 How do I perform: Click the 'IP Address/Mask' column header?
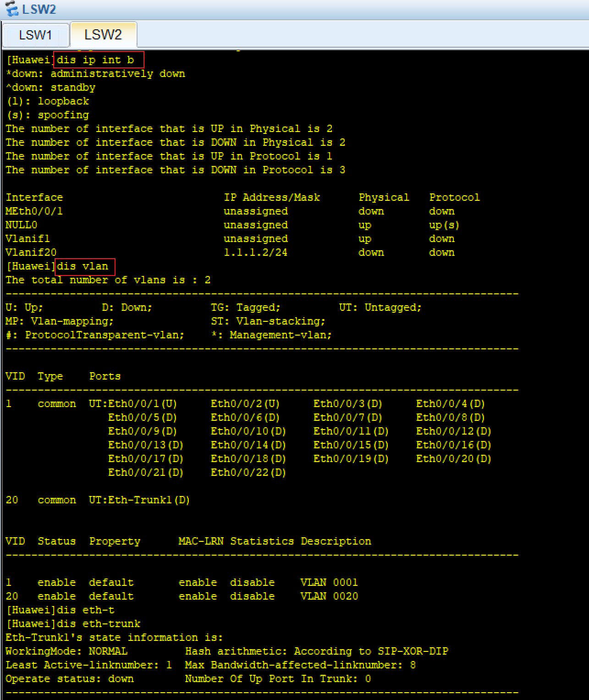click(x=272, y=198)
